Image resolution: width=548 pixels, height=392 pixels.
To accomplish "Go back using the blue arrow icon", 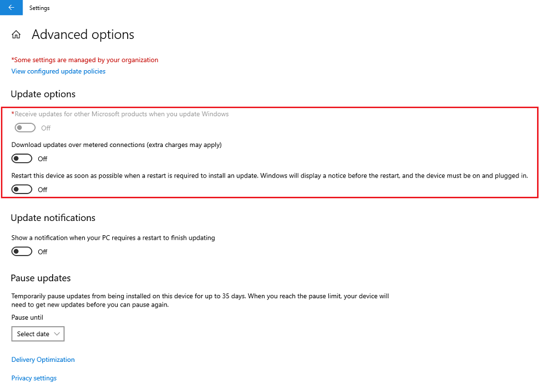I will [11, 7].
